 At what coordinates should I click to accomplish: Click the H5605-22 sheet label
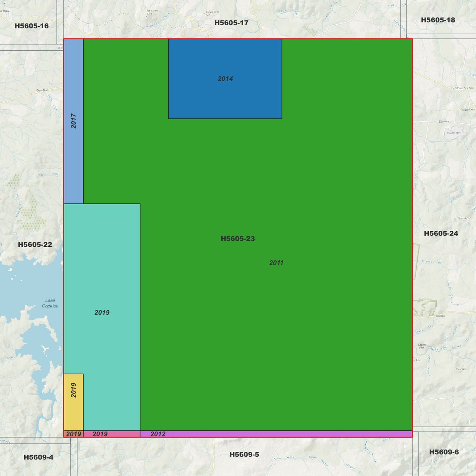[35, 245]
